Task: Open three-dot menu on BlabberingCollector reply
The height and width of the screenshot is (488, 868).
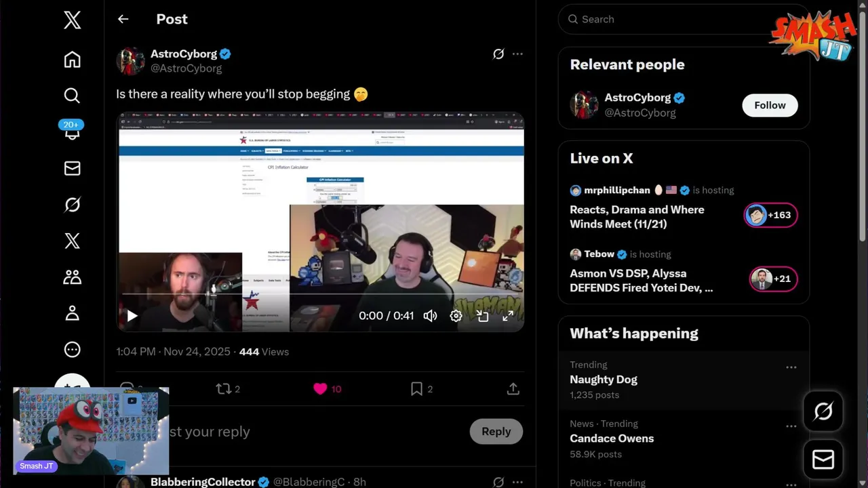Action: click(x=517, y=482)
